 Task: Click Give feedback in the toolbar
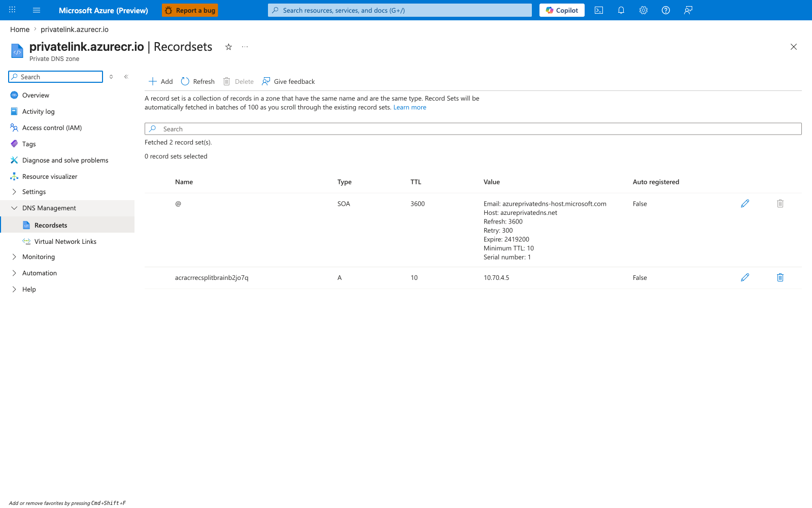288,81
